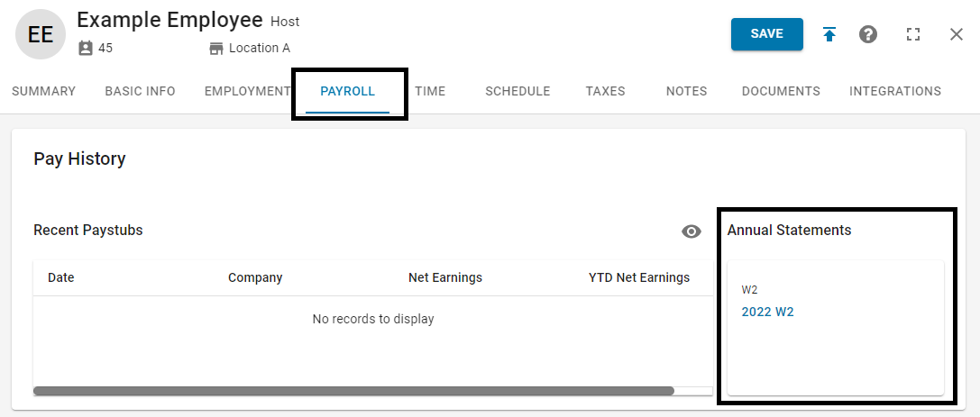Open the TIME tab

tap(430, 91)
